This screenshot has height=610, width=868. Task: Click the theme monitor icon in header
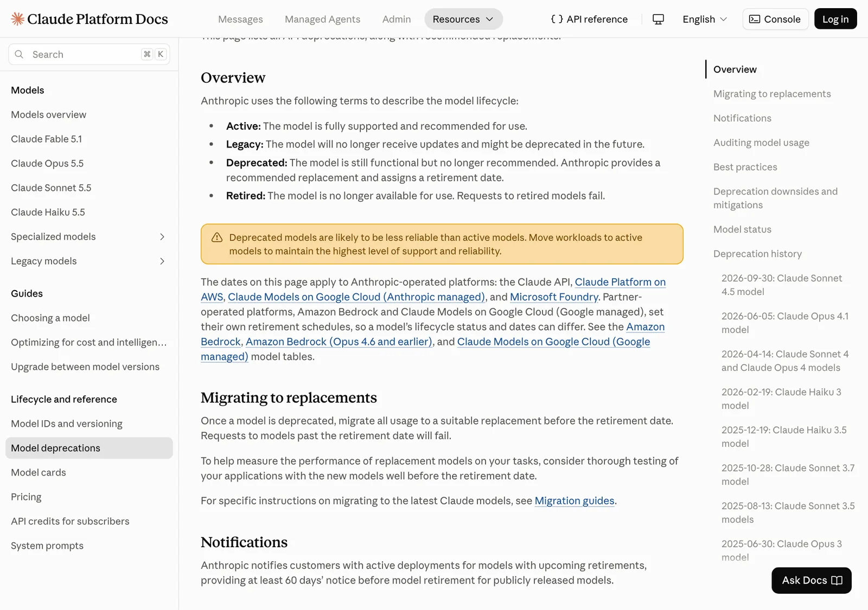point(658,19)
